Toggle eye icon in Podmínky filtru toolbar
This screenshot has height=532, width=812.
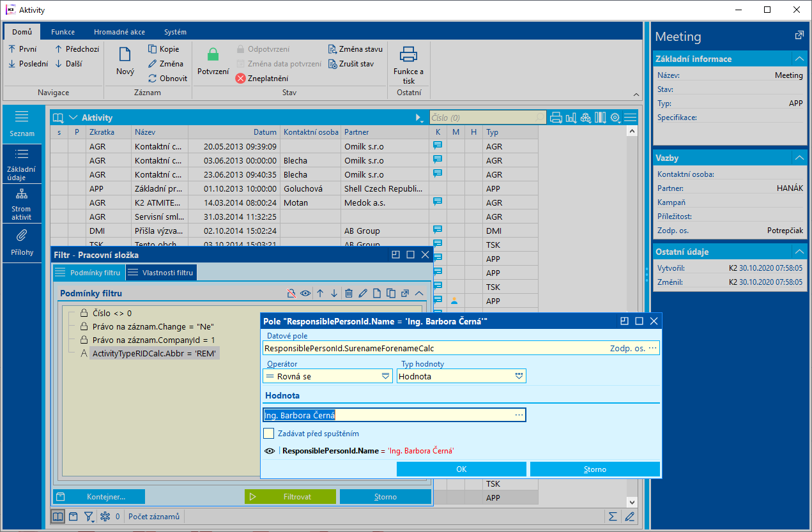click(305, 293)
